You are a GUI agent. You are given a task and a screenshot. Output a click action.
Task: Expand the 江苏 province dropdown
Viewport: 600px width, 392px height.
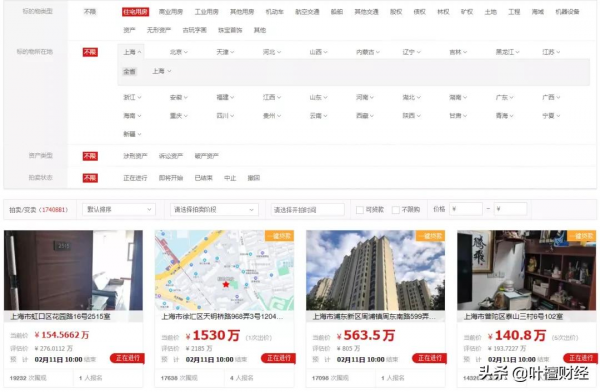(551, 52)
